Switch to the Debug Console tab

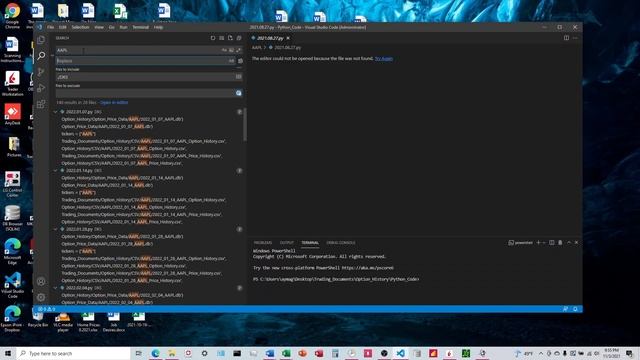[x=341, y=242]
